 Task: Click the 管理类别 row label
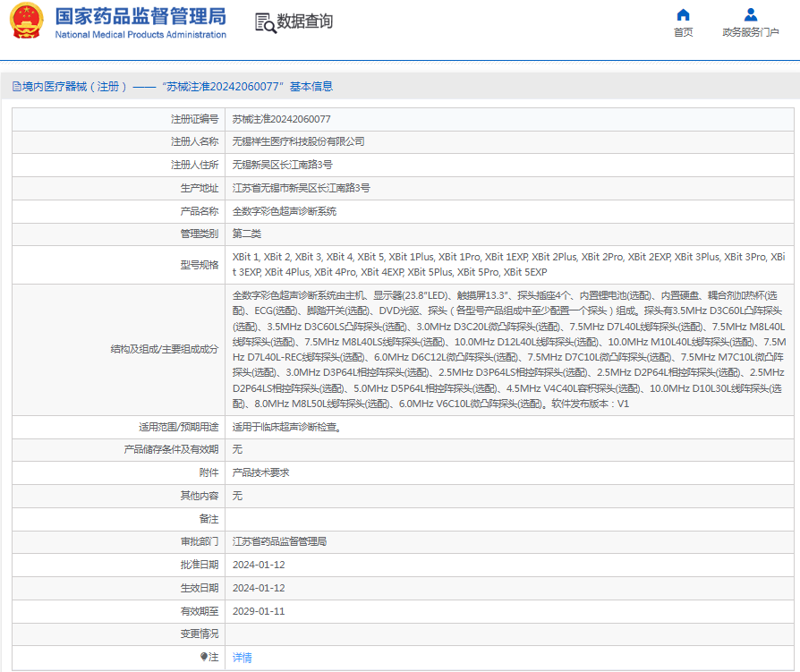coord(199,234)
